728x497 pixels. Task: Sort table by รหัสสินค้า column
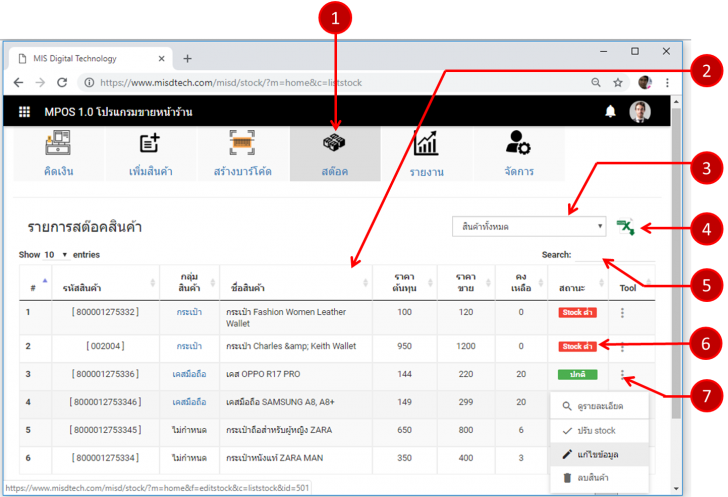106,283
